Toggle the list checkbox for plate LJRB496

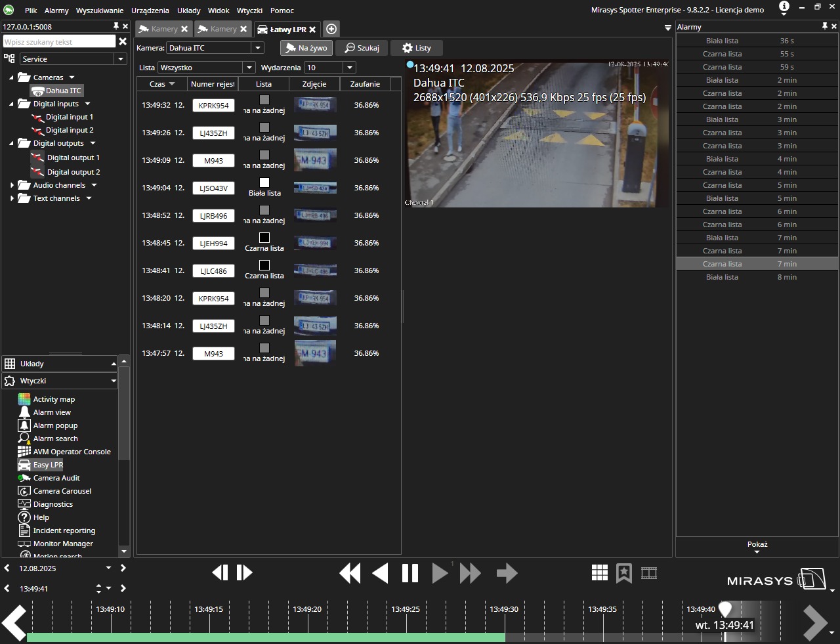tap(264, 210)
